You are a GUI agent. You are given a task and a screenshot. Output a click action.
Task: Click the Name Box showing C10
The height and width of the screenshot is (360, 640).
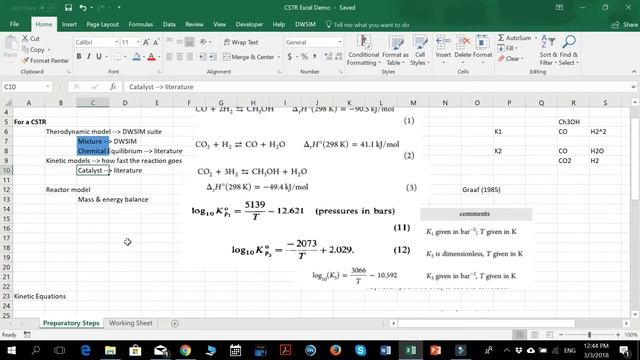click(27, 87)
